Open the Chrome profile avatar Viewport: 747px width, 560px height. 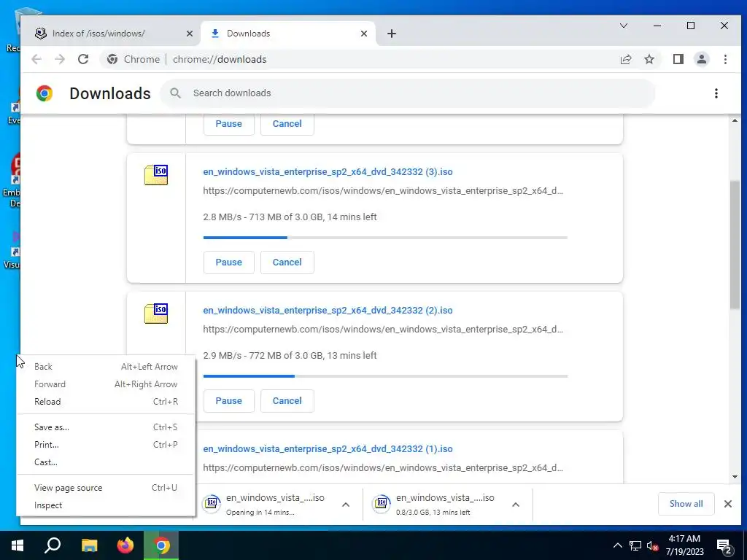[x=701, y=59]
